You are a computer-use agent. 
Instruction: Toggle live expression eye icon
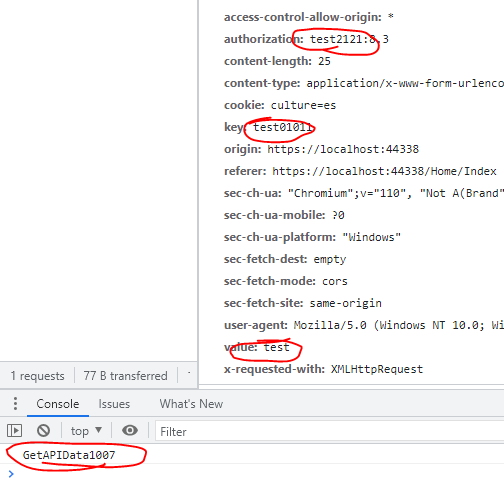coord(130,430)
